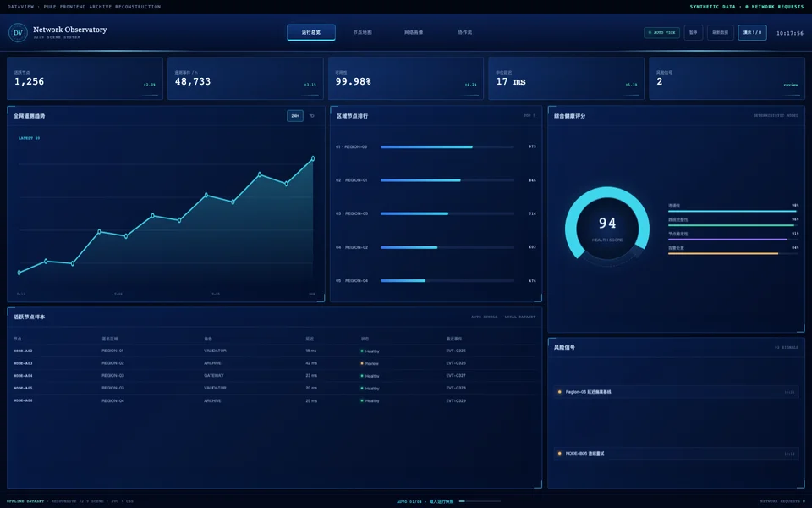Click the LATEST label on trend chart
The height and width of the screenshot is (508, 812).
tap(29, 138)
